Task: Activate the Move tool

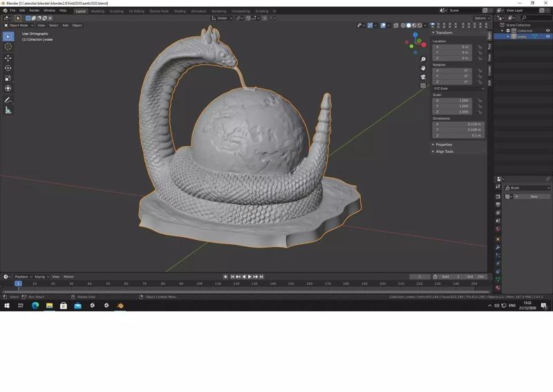Action: coord(8,58)
